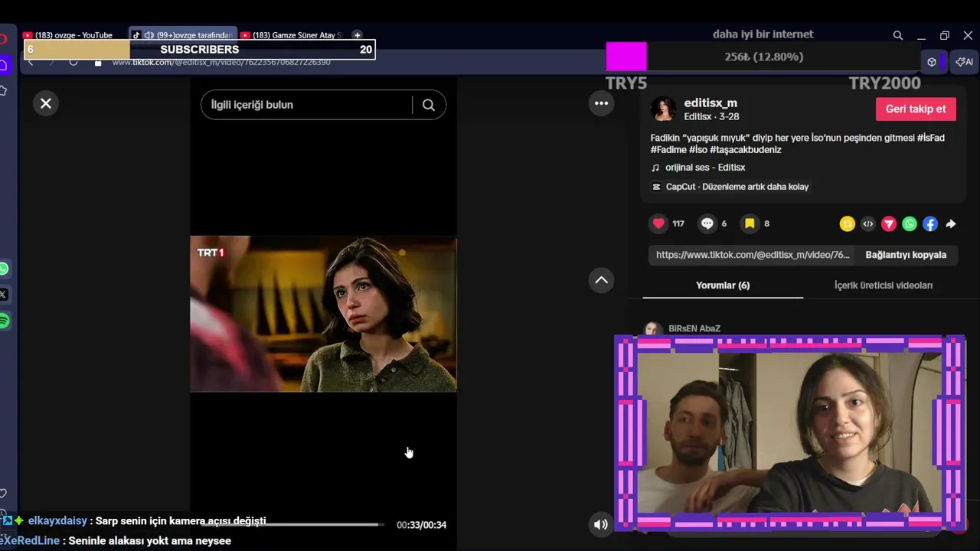Open the browser tab search magnifier icon
Image resolution: width=980 pixels, height=551 pixels.
(898, 35)
